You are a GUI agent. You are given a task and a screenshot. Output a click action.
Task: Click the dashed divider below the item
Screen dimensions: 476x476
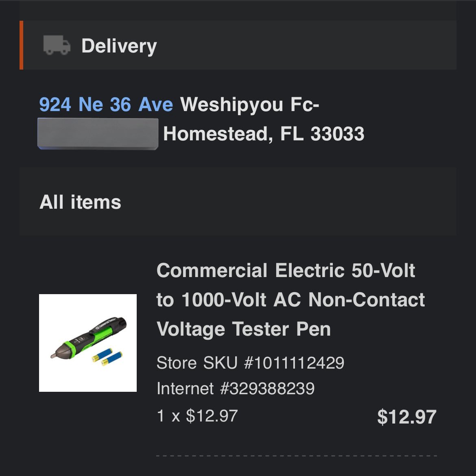[297, 456]
